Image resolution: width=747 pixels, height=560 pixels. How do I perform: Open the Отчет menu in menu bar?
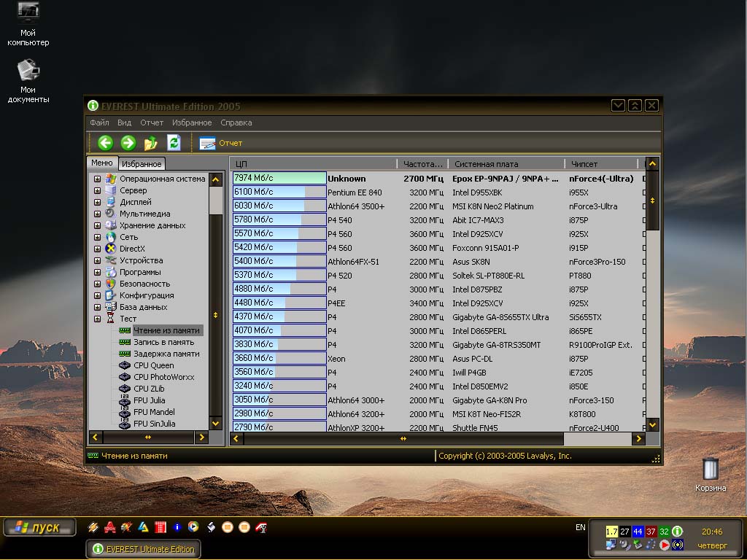coord(152,122)
